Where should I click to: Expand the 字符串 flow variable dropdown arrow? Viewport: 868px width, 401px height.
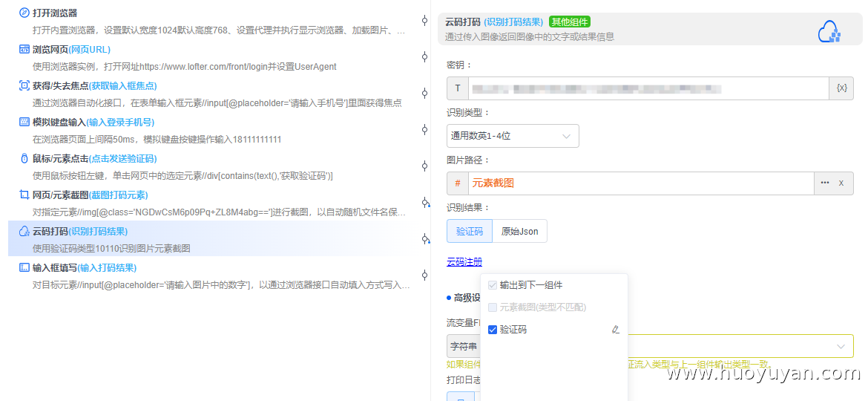pyautogui.click(x=841, y=347)
